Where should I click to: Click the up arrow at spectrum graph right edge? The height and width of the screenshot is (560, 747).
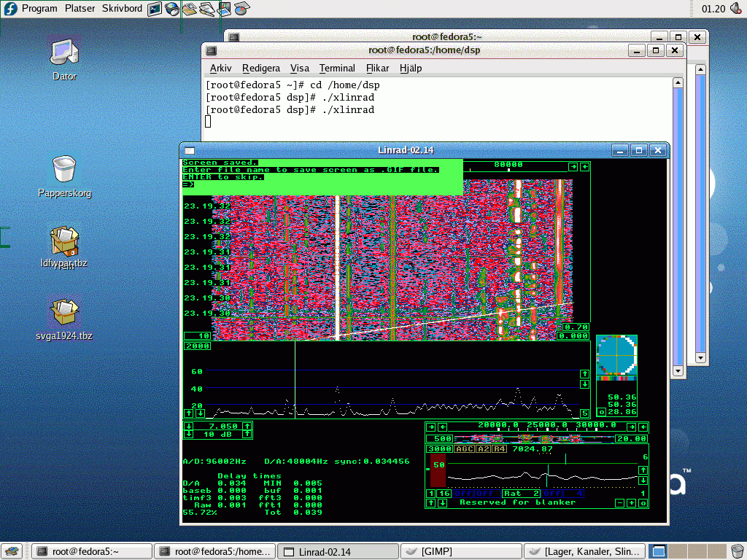584,374
